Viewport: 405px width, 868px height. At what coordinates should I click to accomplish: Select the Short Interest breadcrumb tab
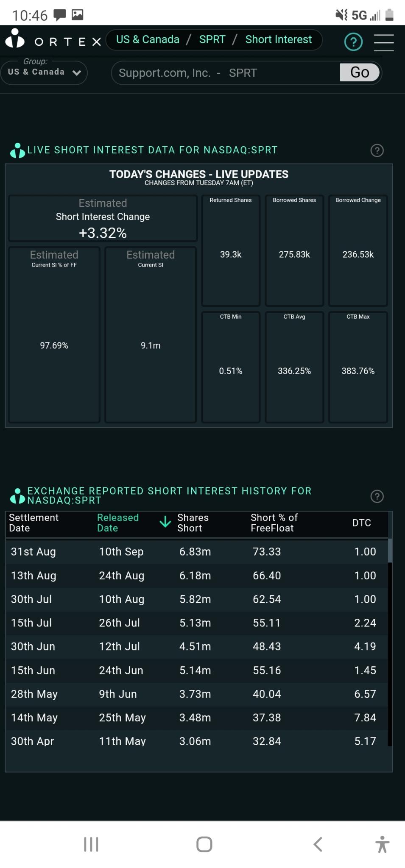[278, 39]
